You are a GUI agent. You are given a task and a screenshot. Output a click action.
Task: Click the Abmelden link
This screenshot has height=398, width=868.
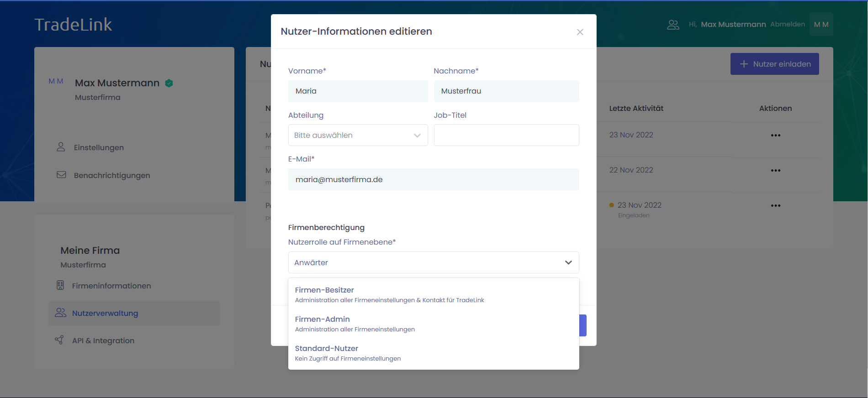coord(787,24)
